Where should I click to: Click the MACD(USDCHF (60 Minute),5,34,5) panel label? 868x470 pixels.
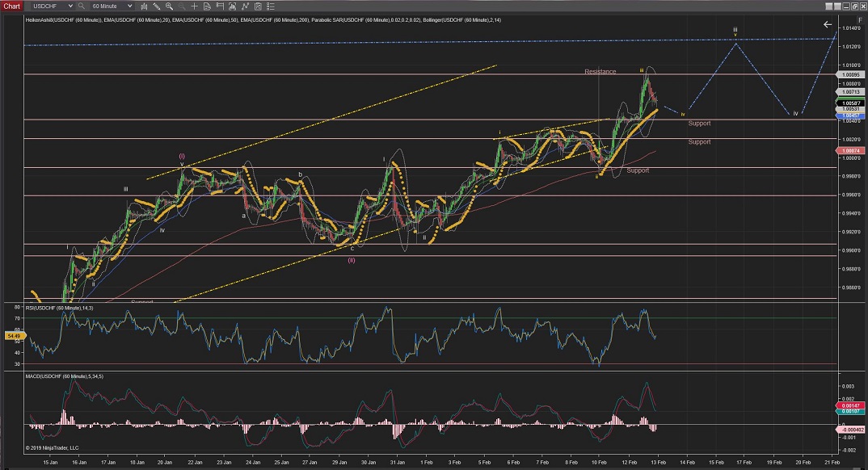click(x=64, y=376)
